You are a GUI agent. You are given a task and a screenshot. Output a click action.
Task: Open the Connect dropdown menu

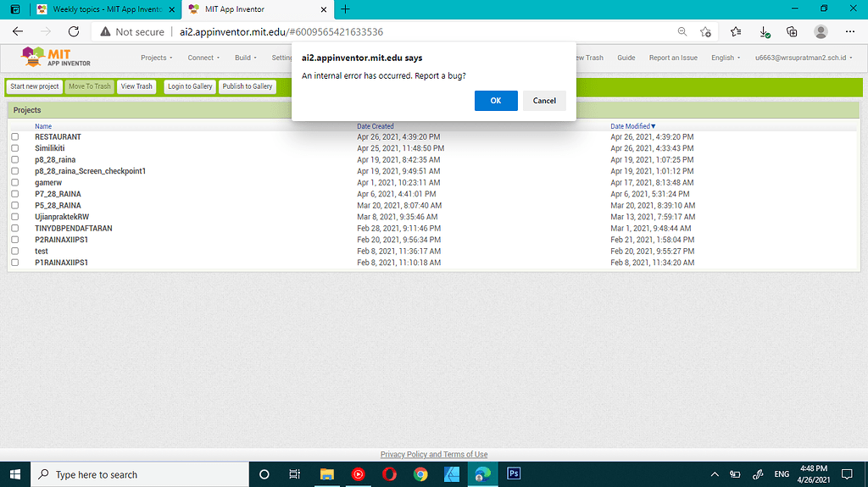pyautogui.click(x=203, y=58)
